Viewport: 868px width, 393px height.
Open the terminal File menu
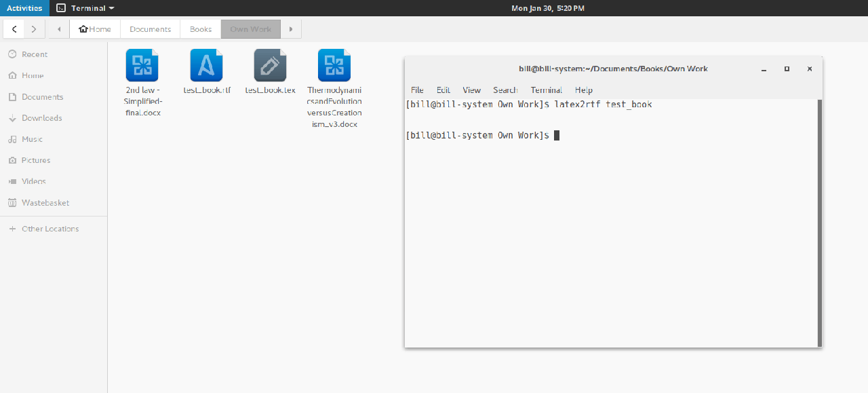[x=417, y=90]
